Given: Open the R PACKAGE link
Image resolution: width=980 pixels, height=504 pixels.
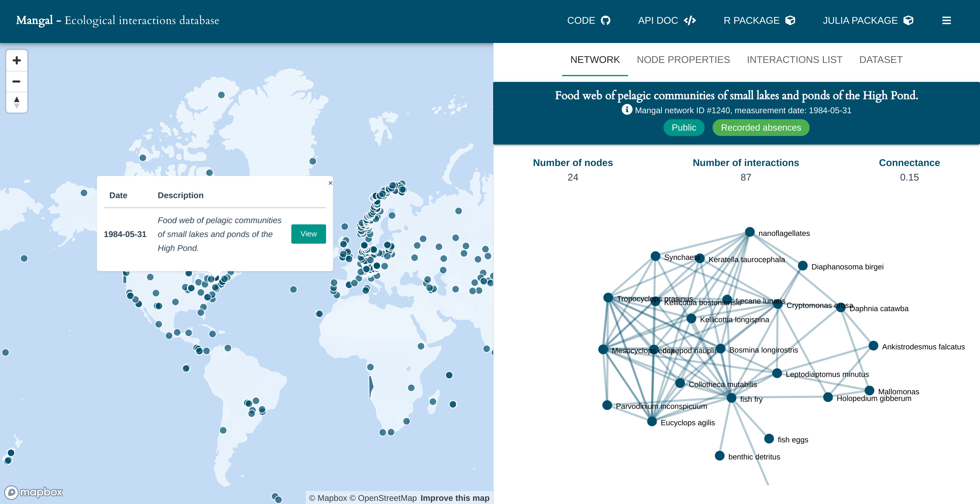Looking at the screenshot, I should point(759,21).
